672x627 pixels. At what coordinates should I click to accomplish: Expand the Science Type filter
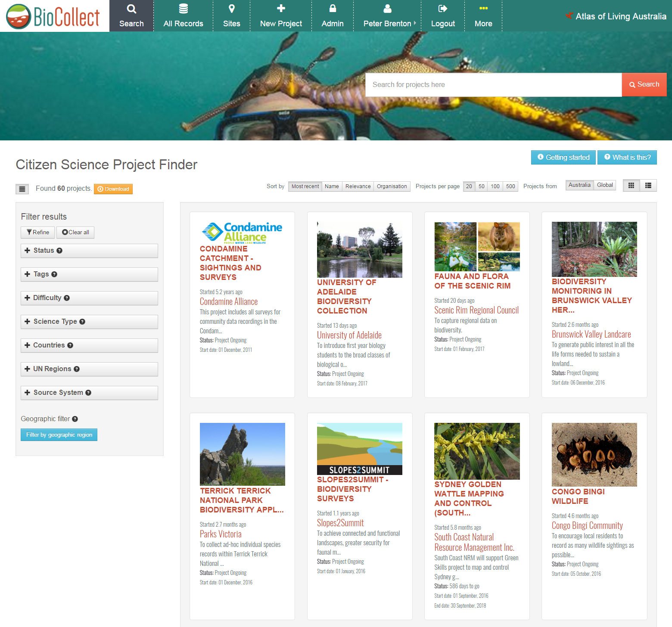pyautogui.click(x=89, y=322)
